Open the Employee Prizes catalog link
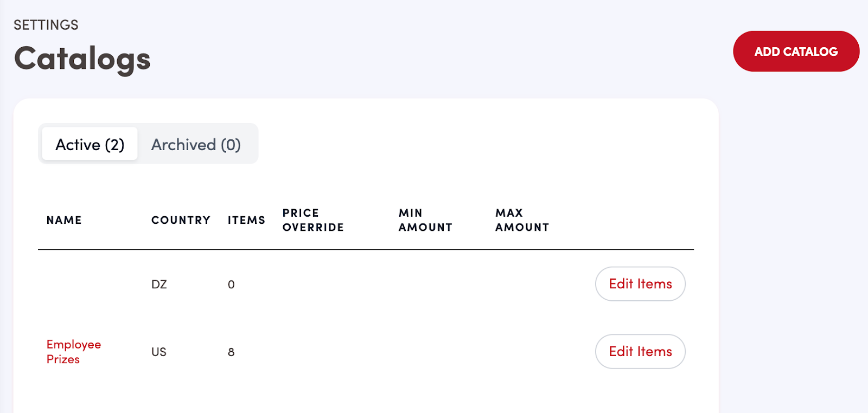 (x=73, y=352)
